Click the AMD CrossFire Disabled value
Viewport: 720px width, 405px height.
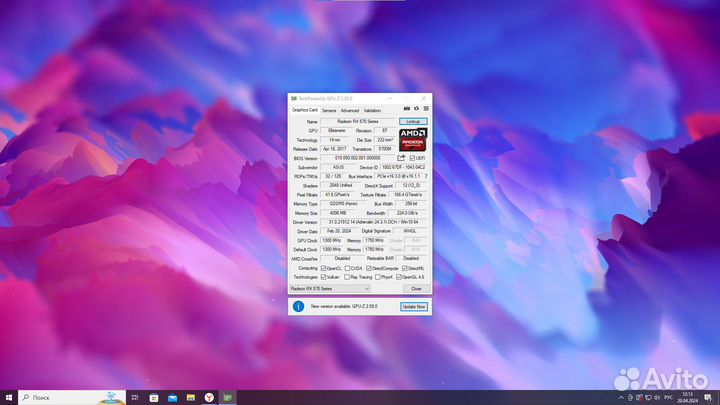pyautogui.click(x=342, y=259)
